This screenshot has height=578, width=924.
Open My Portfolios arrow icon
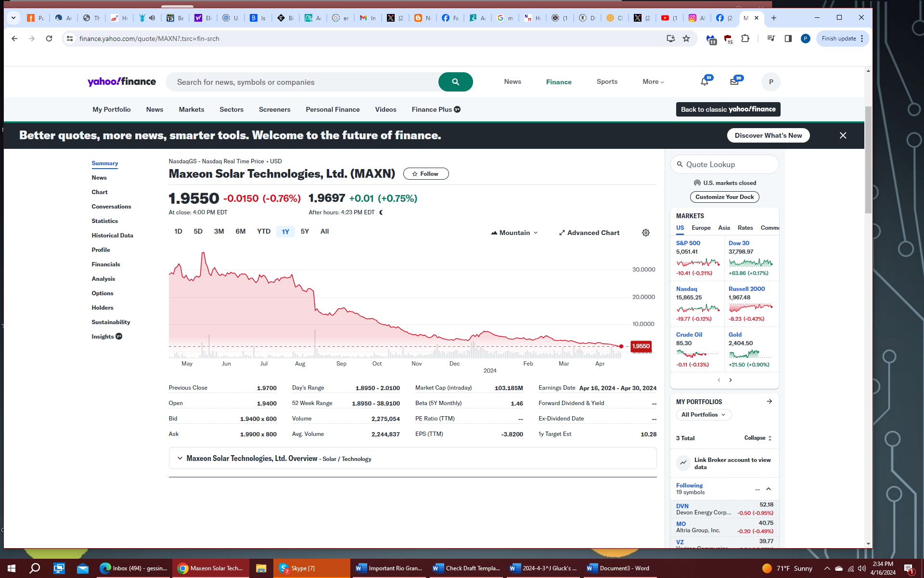point(769,401)
